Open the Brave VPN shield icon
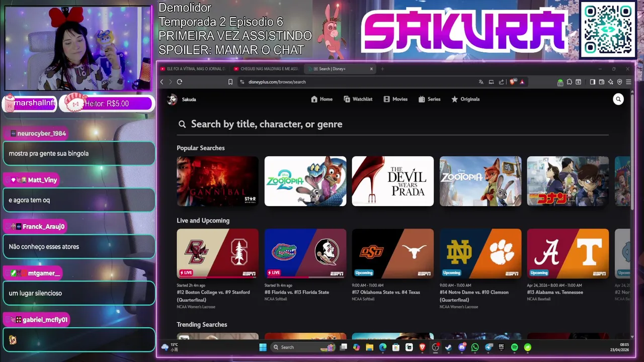Image resolution: width=644 pixels, height=362 pixels. [619, 82]
